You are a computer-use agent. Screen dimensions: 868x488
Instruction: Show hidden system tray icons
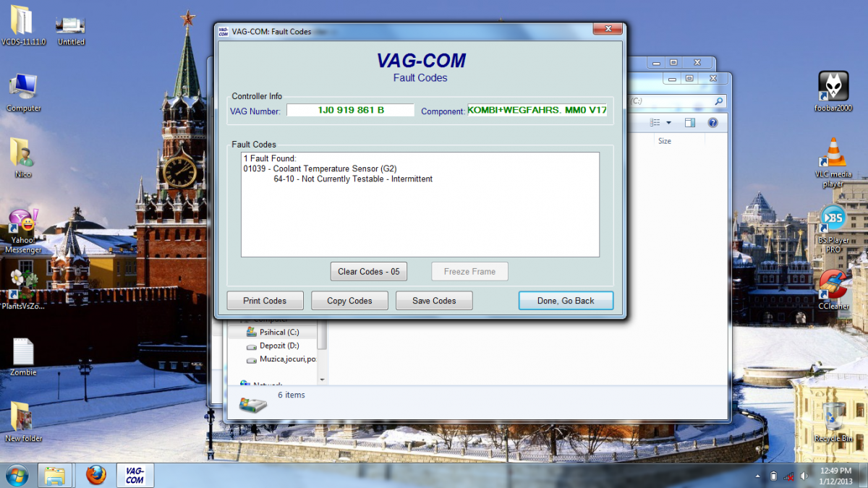(x=757, y=476)
